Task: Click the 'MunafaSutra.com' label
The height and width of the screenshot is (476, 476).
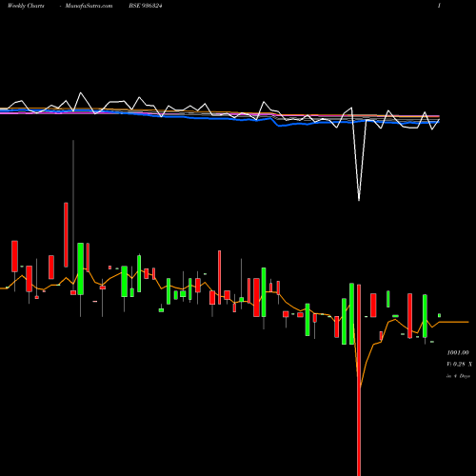Action: click(x=89, y=6)
